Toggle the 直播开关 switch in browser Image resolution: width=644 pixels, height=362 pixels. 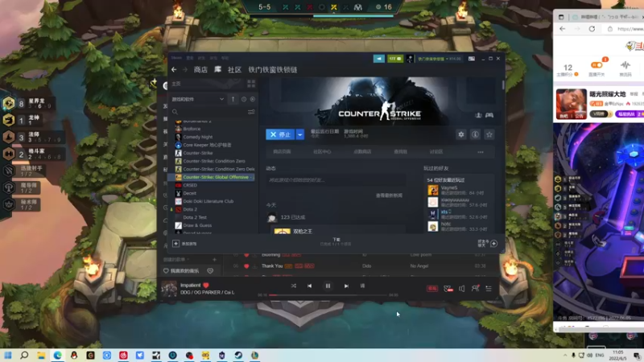pos(597,65)
